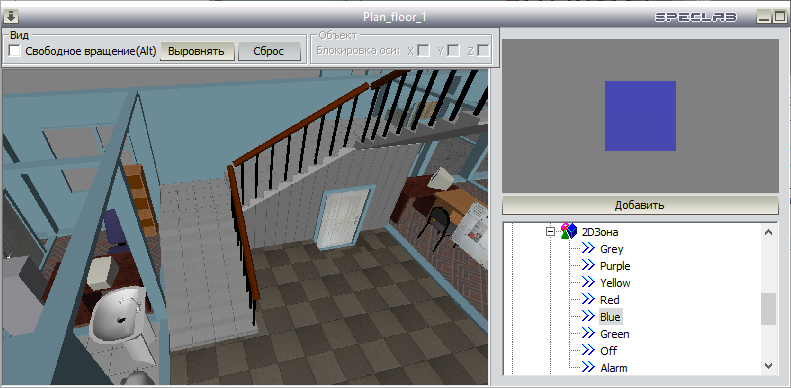
Task: Click the tree list scroll down arrow
Action: click(768, 366)
